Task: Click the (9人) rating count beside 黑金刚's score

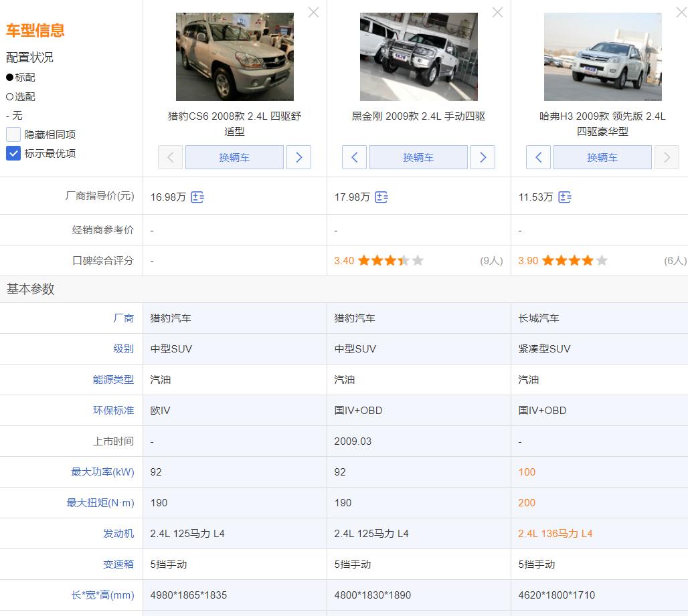Action: tap(493, 260)
